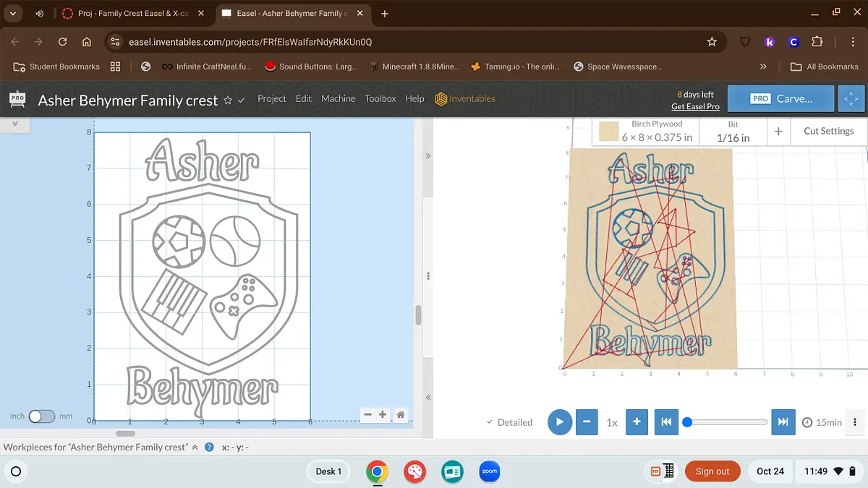Play the carve simulation preview
Viewport: 868px width, 488px height.
click(559, 422)
